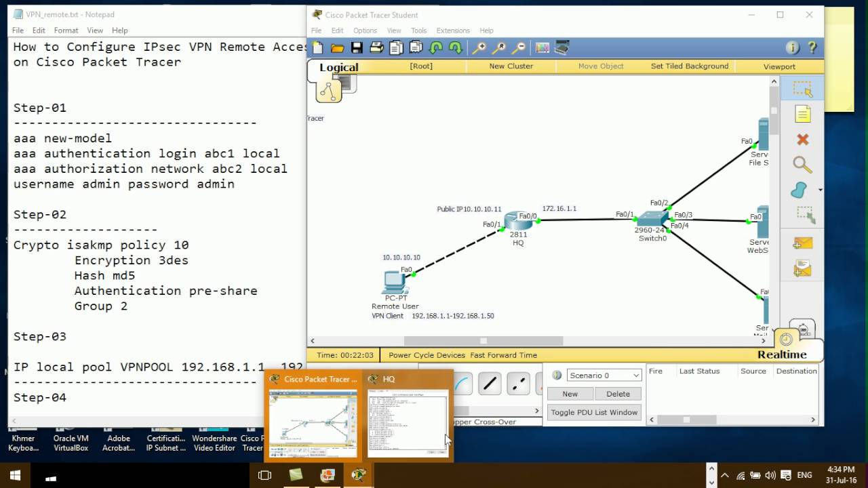Choose the Add Simple PDU envelope tool
The image size is (868, 488).
click(802, 242)
